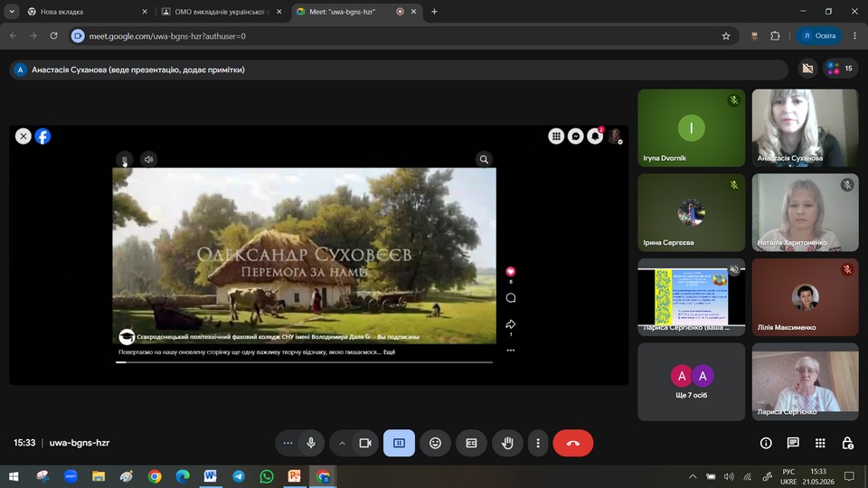Select Ірина Сергєєва participant tile
Screen dimensions: 868x488
point(692,212)
